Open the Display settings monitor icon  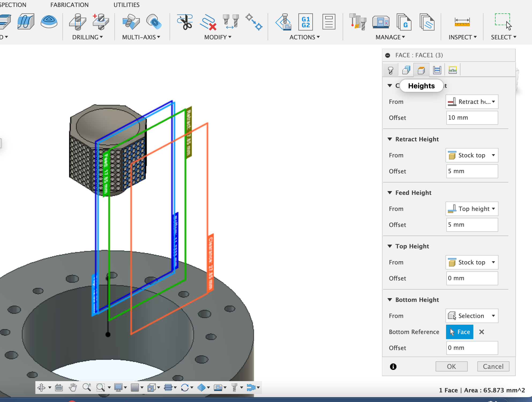click(x=119, y=387)
